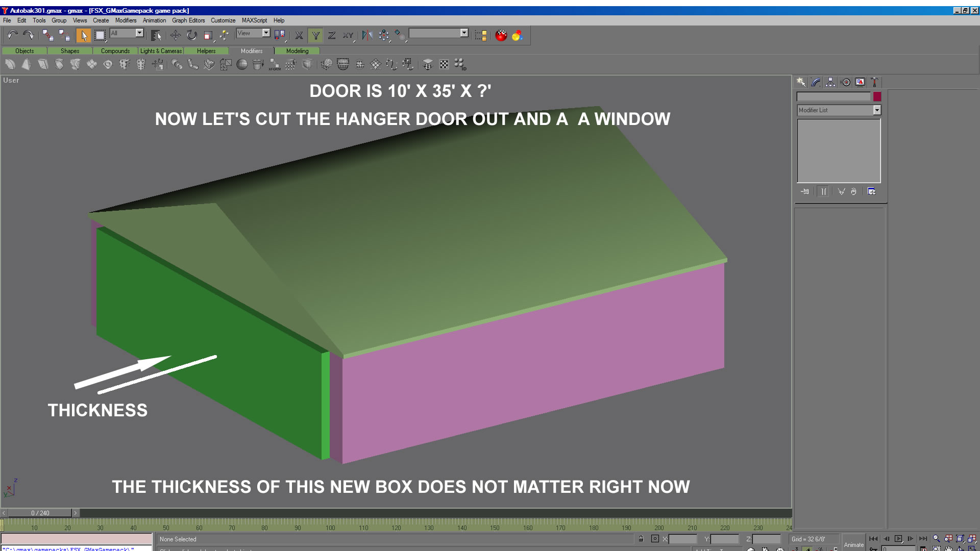
Task: Toggle the Y axis constraint button
Action: click(x=315, y=35)
